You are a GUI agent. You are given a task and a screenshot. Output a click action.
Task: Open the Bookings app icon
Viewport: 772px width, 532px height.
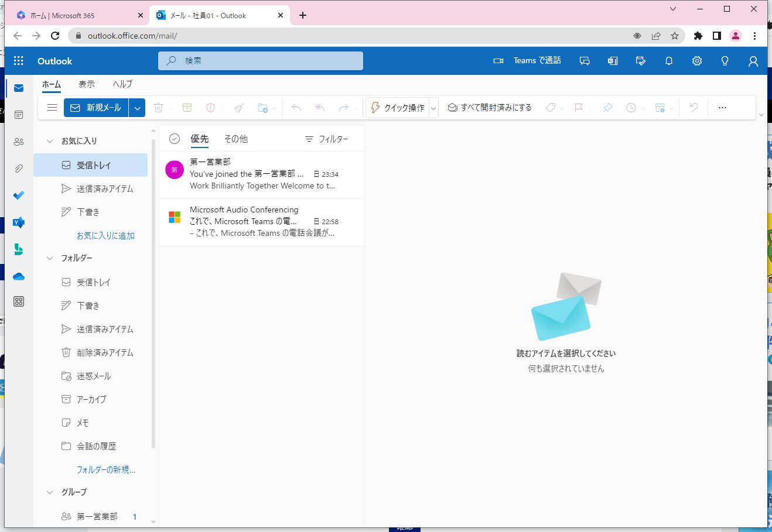[x=19, y=249]
